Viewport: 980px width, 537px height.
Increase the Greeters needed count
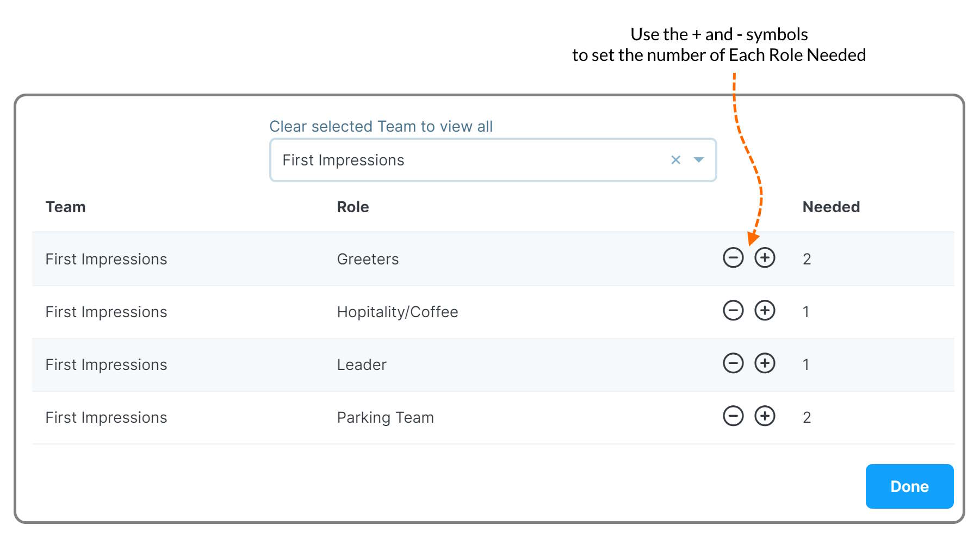pyautogui.click(x=765, y=258)
